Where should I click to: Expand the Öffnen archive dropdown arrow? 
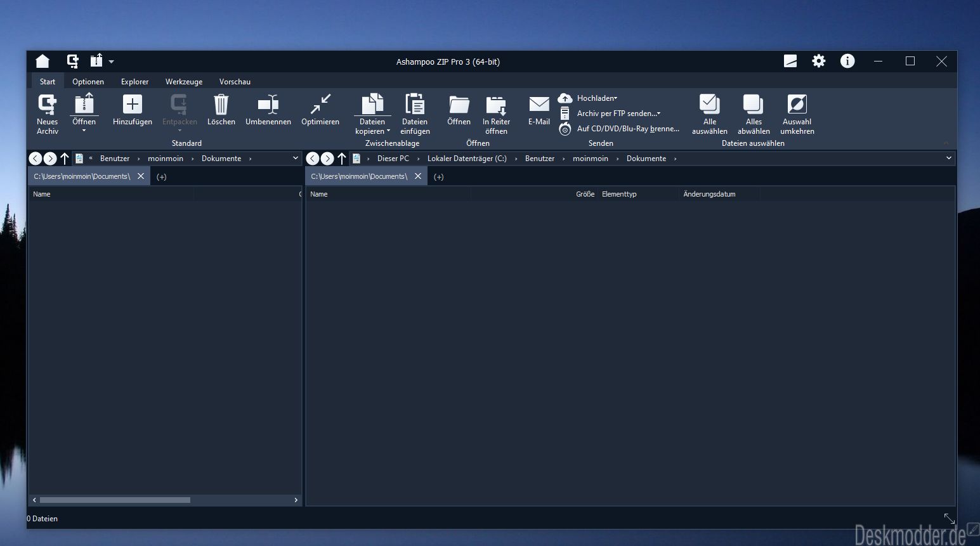tap(84, 131)
